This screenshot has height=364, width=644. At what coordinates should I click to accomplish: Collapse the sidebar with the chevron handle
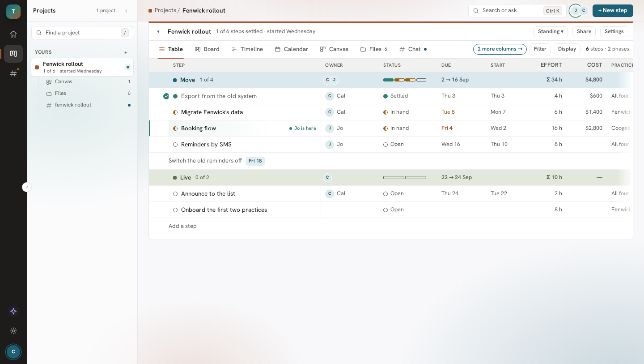coord(27,187)
